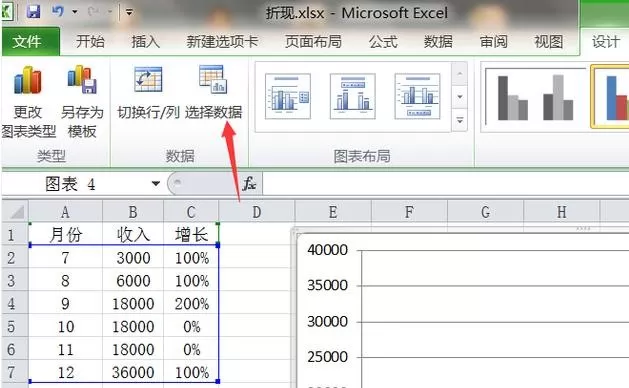Switch to the 开始 ribbon tab

tap(90, 41)
